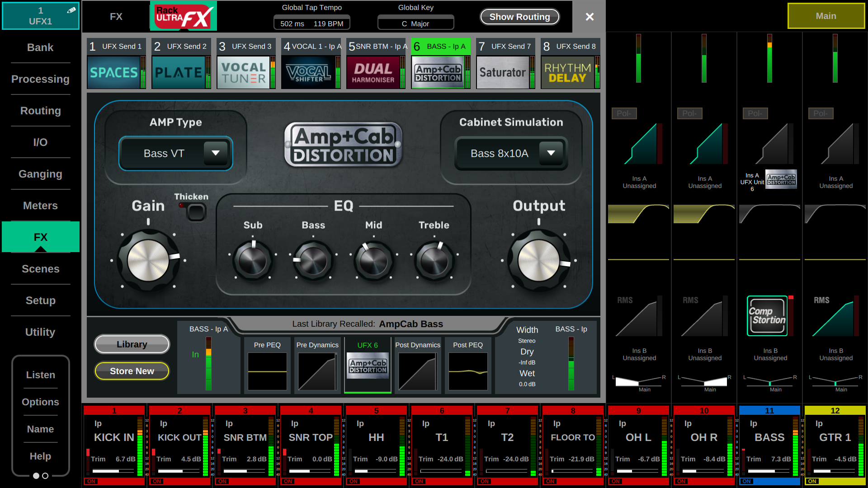
Task: Click the CompStortion insert B icon
Action: pyautogui.click(x=767, y=316)
